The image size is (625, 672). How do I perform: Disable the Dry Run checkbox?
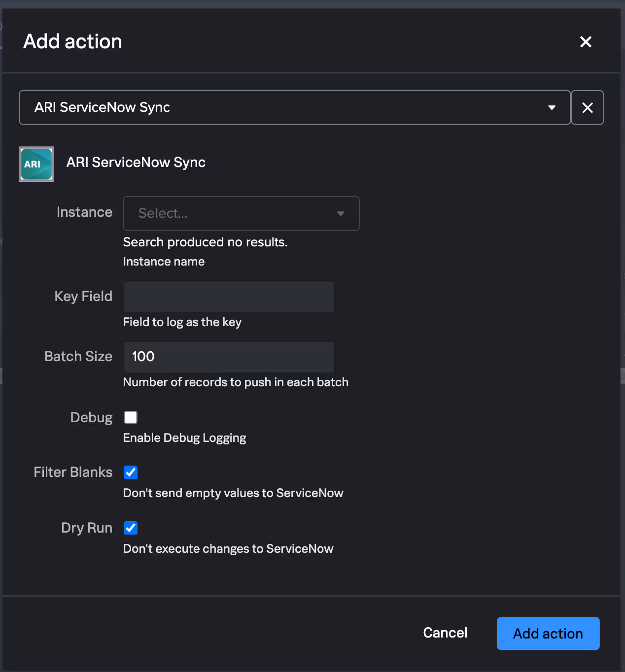click(131, 528)
